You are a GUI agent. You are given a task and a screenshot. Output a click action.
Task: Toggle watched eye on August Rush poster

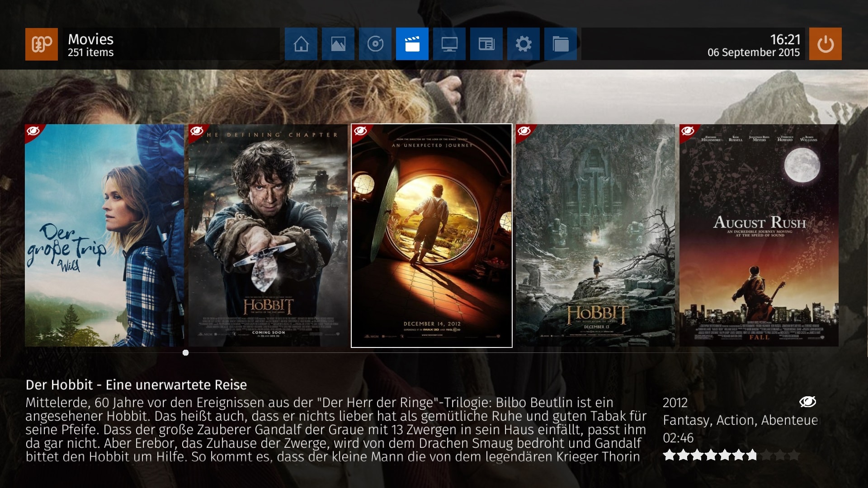pyautogui.click(x=688, y=131)
